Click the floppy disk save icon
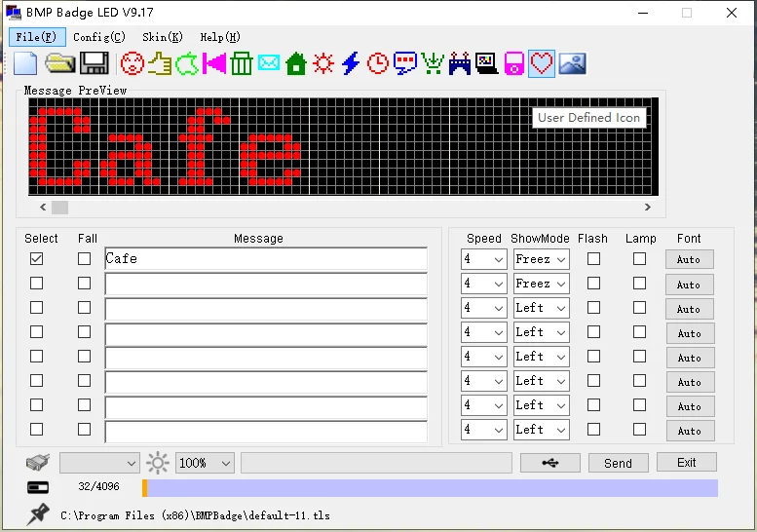 94,64
